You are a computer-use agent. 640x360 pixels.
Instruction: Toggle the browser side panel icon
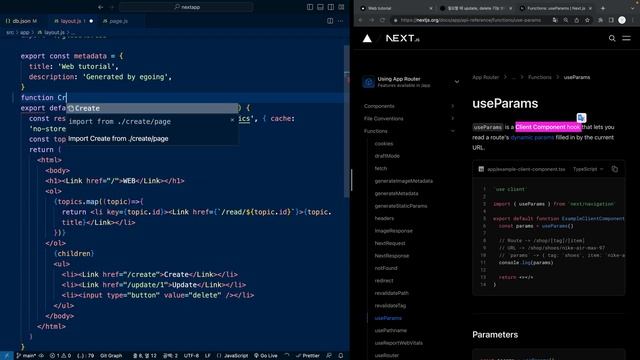tap(611, 20)
